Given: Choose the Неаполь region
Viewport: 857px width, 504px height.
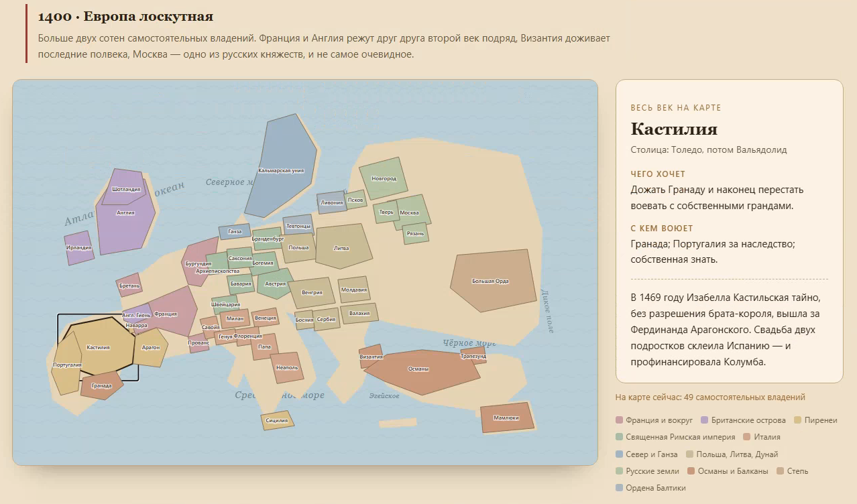Looking at the screenshot, I should point(288,367).
